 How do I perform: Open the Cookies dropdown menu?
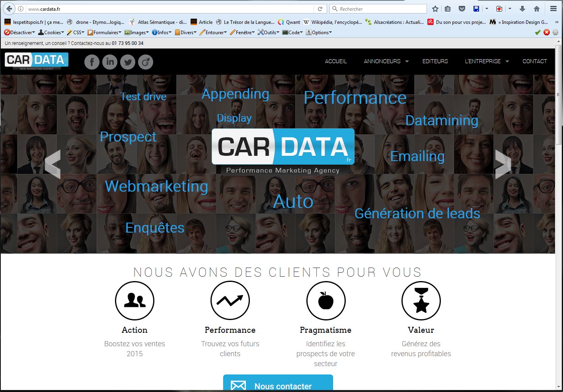51,33
